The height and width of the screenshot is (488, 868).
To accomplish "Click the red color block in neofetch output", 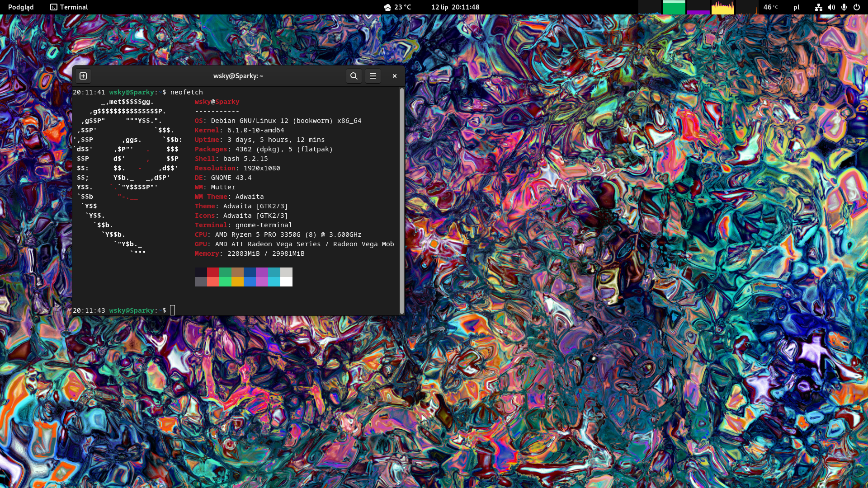I will [213, 272].
